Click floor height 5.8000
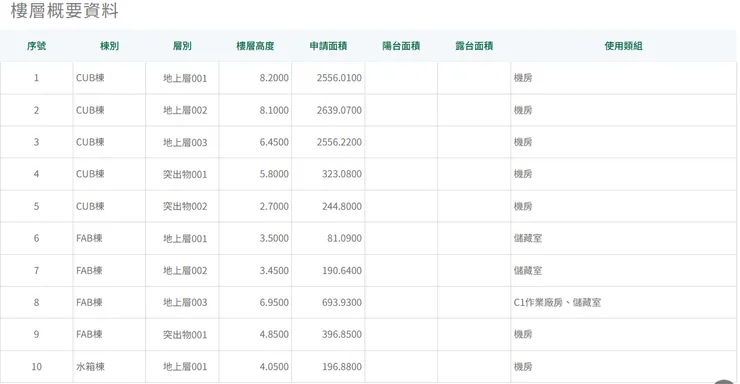Screen dimensions: 740x384 [274, 174]
